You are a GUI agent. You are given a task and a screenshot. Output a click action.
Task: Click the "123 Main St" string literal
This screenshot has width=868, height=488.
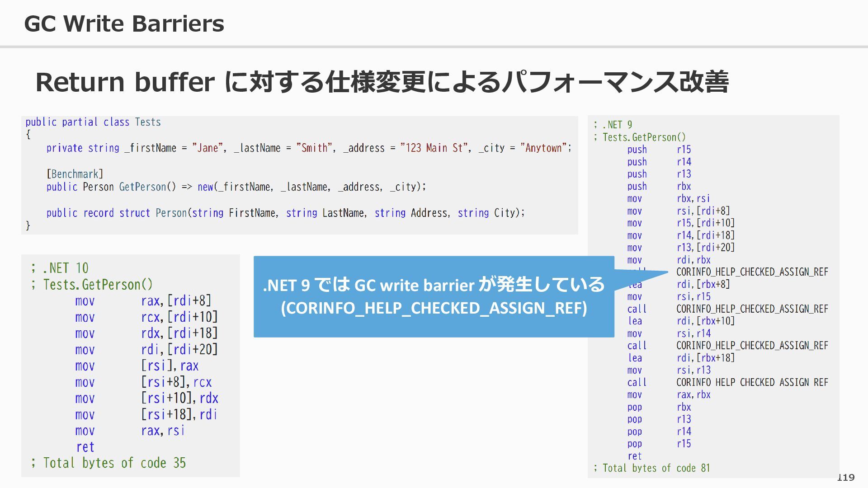(434, 148)
